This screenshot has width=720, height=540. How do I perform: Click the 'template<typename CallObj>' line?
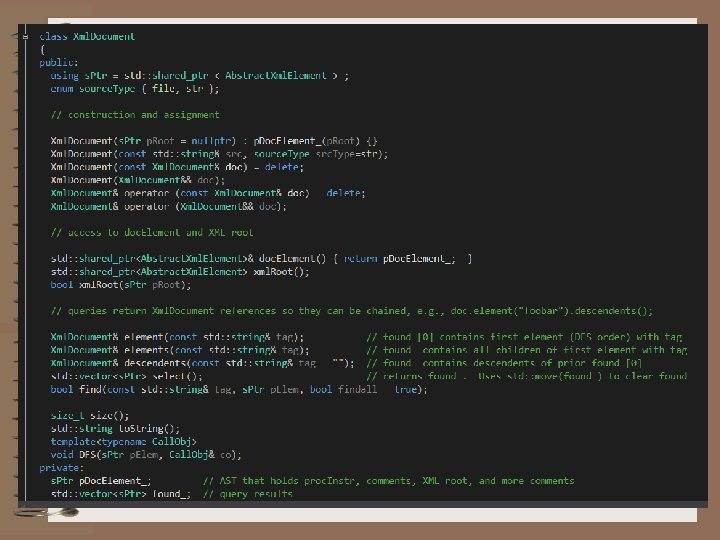124,442
